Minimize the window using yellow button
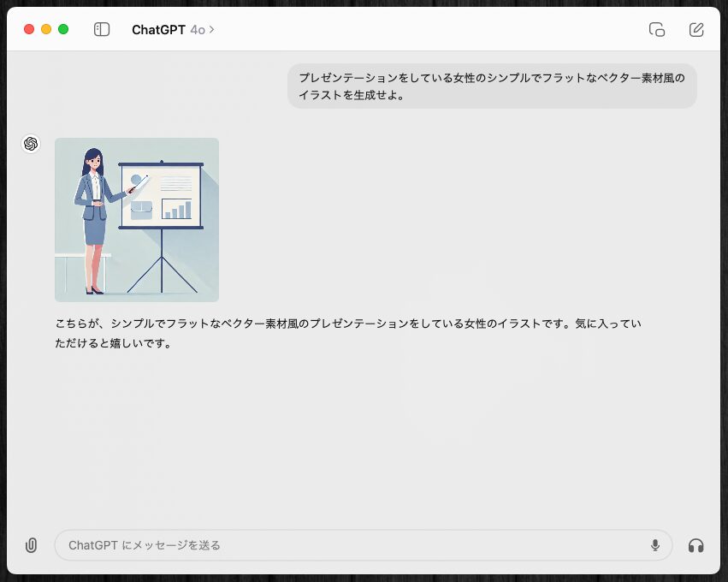The height and width of the screenshot is (582, 728). 46,30
